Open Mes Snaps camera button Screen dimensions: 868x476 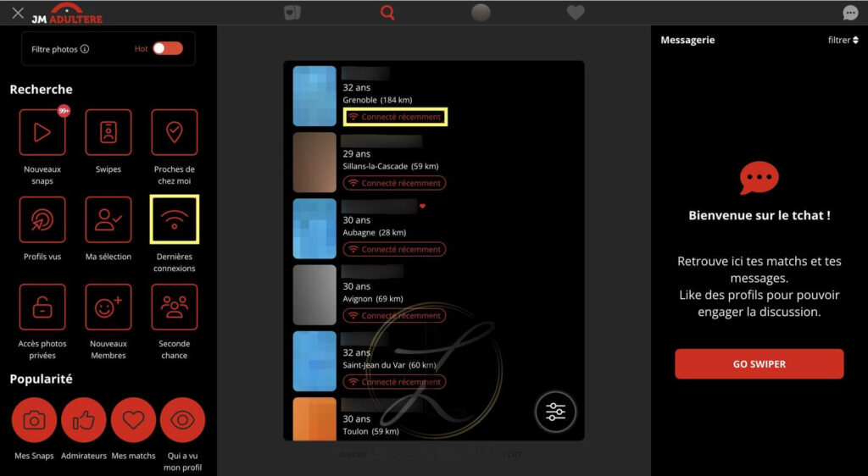[34, 420]
